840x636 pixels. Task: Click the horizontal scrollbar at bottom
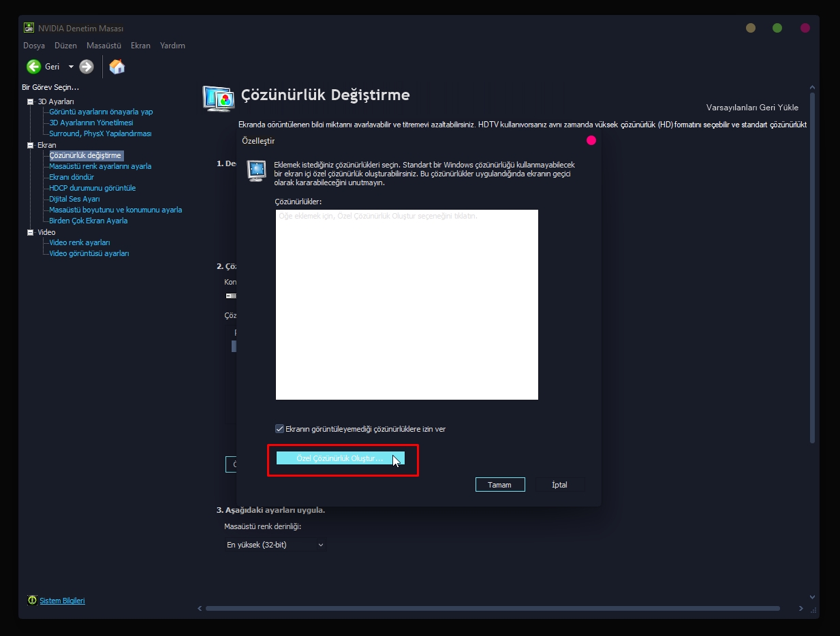point(493,608)
